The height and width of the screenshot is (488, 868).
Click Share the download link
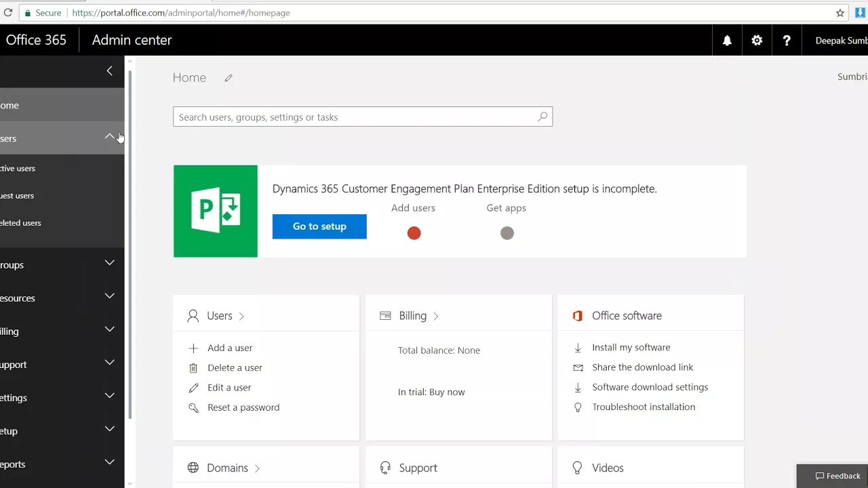pos(643,367)
